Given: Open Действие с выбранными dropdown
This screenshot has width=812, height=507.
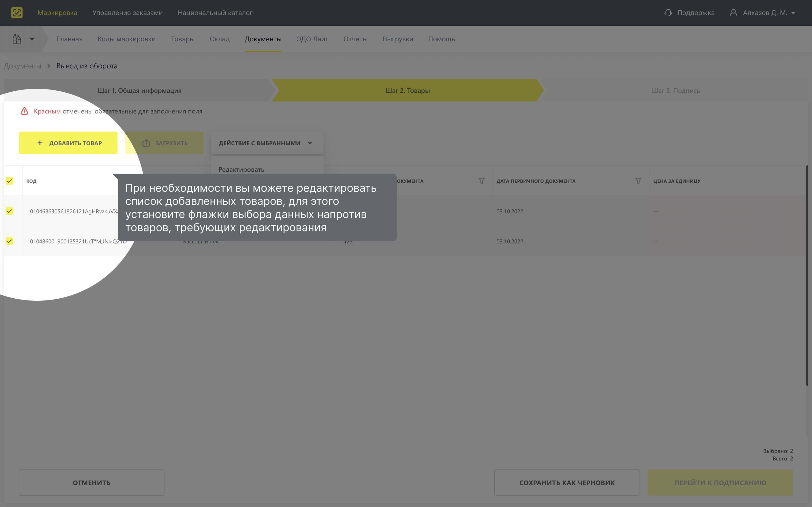Looking at the screenshot, I should click(x=267, y=143).
